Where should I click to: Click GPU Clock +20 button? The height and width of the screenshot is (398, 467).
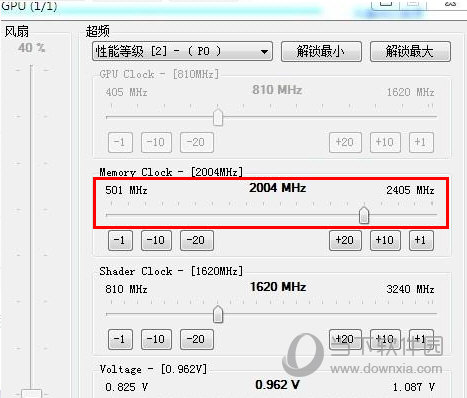345,142
